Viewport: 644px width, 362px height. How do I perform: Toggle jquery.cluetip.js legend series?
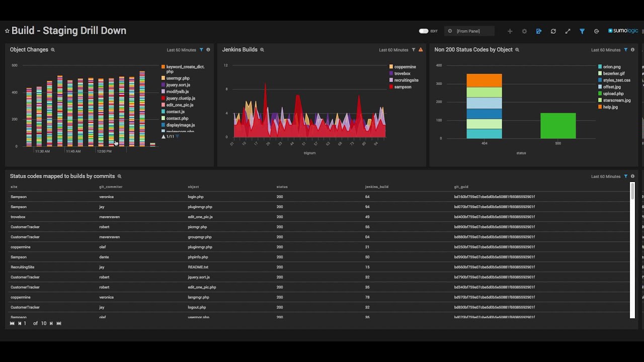178,99
